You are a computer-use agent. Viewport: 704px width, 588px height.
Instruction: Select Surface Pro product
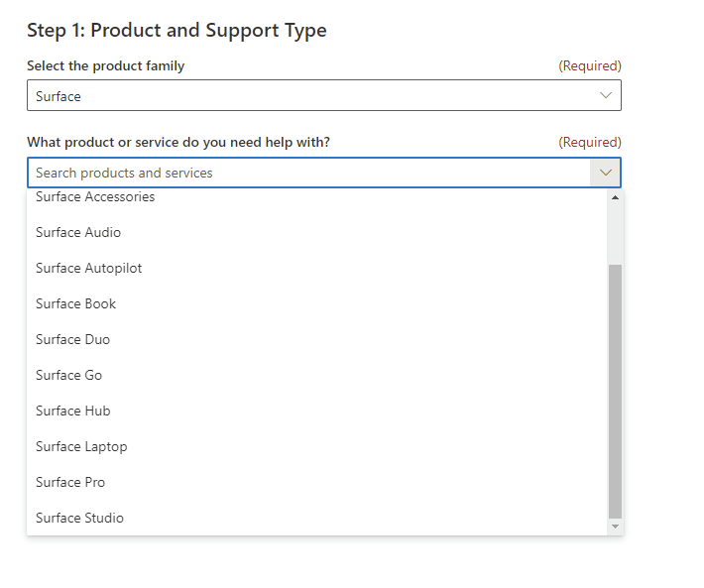pyautogui.click(x=317, y=482)
